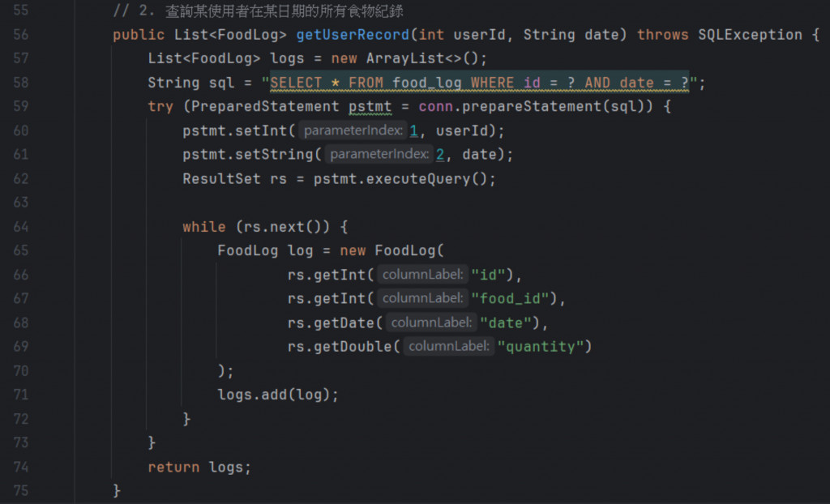Click prepareStatement method call
This screenshot has height=504, width=830.
pyautogui.click(x=532, y=107)
